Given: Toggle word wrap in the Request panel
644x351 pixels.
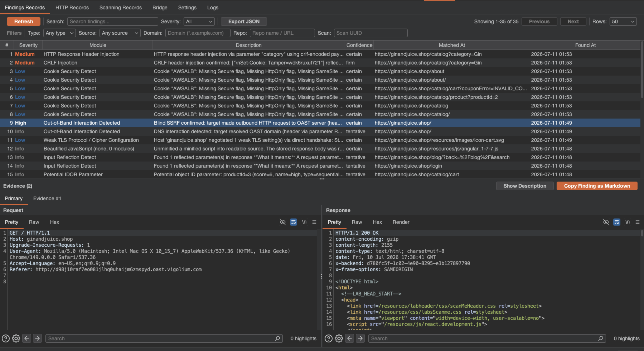Looking at the screenshot, I should (293, 222).
